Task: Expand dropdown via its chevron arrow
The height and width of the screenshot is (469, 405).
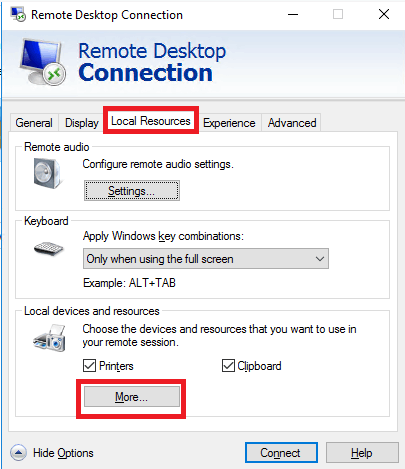Action: tap(320, 259)
